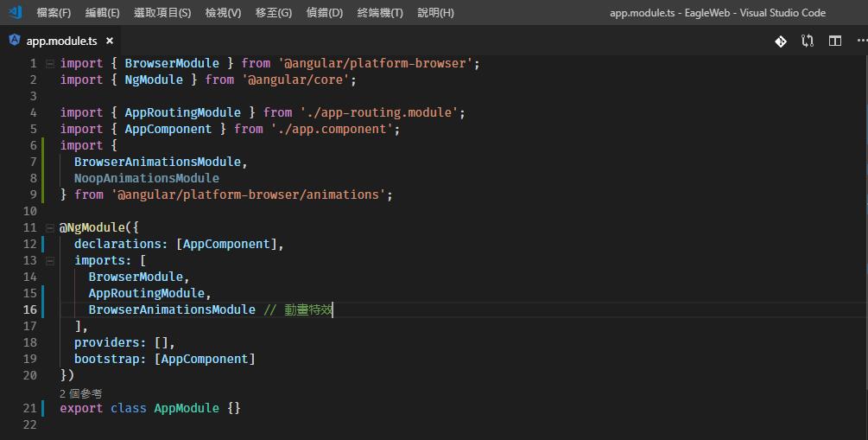Open the Git changes diamond icon
Viewport: 868px width, 440px height.
(x=781, y=41)
